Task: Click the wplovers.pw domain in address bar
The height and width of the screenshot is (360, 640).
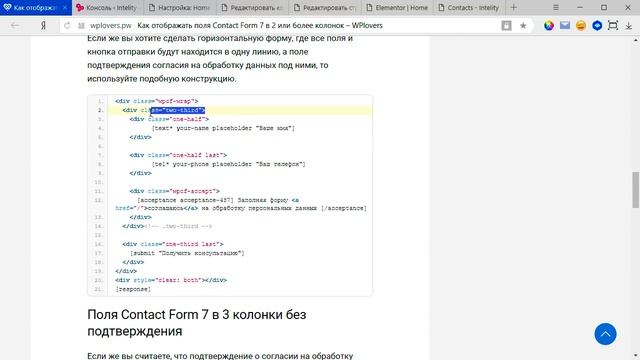Action: point(111,25)
